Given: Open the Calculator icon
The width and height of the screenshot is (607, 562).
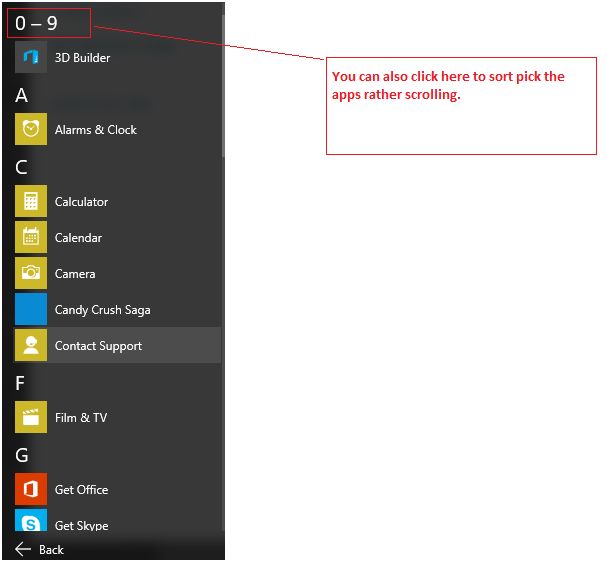Looking at the screenshot, I should [x=31, y=201].
